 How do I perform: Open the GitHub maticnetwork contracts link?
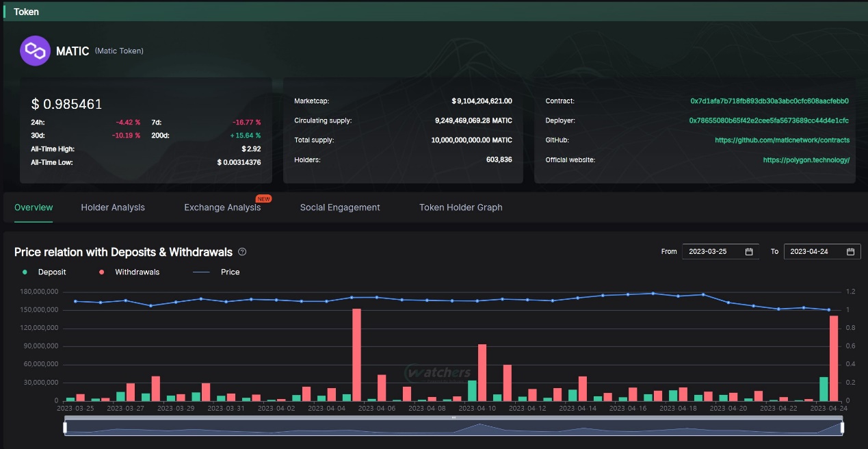point(782,140)
